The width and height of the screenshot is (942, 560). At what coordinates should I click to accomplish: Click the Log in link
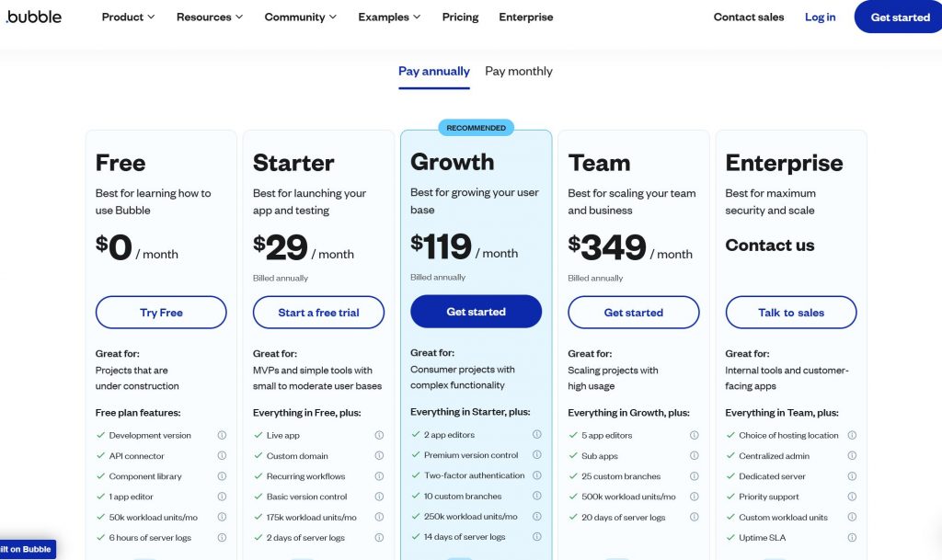point(821,17)
